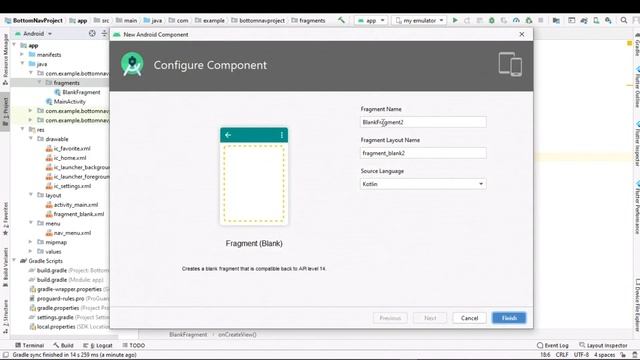Expand the manifests folder arrow

[22, 54]
